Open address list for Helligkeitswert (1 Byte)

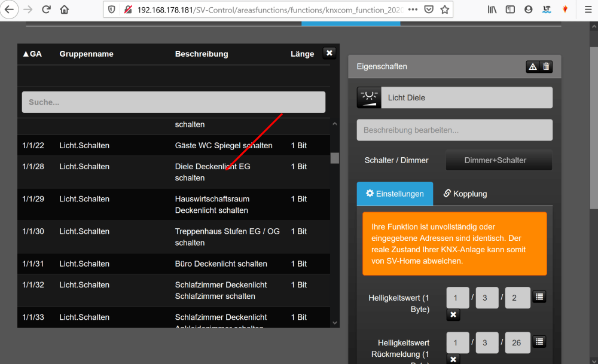(539, 296)
